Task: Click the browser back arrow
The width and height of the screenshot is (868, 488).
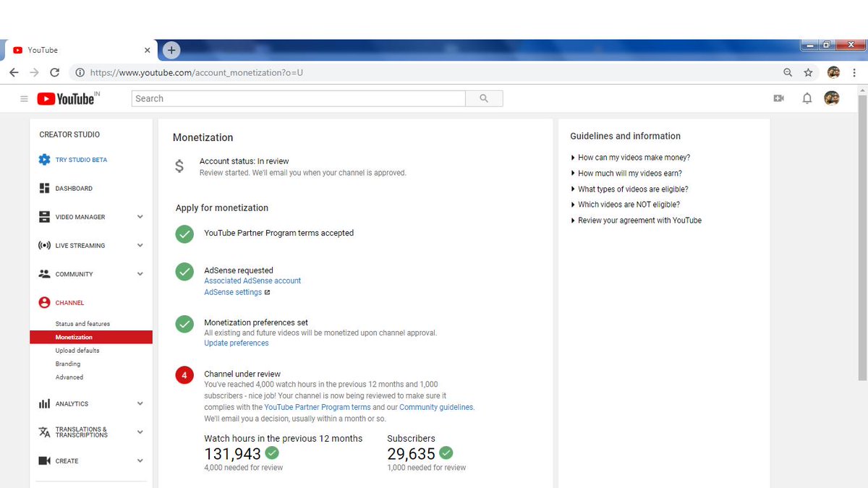Action: pyautogui.click(x=14, y=72)
